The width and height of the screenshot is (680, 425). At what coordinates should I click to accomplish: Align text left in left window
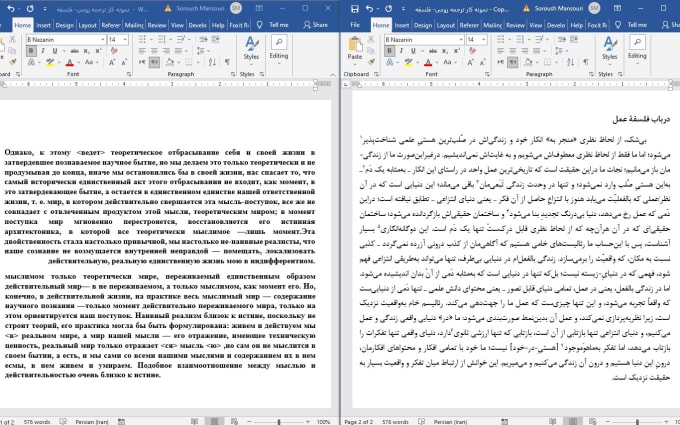(142, 51)
